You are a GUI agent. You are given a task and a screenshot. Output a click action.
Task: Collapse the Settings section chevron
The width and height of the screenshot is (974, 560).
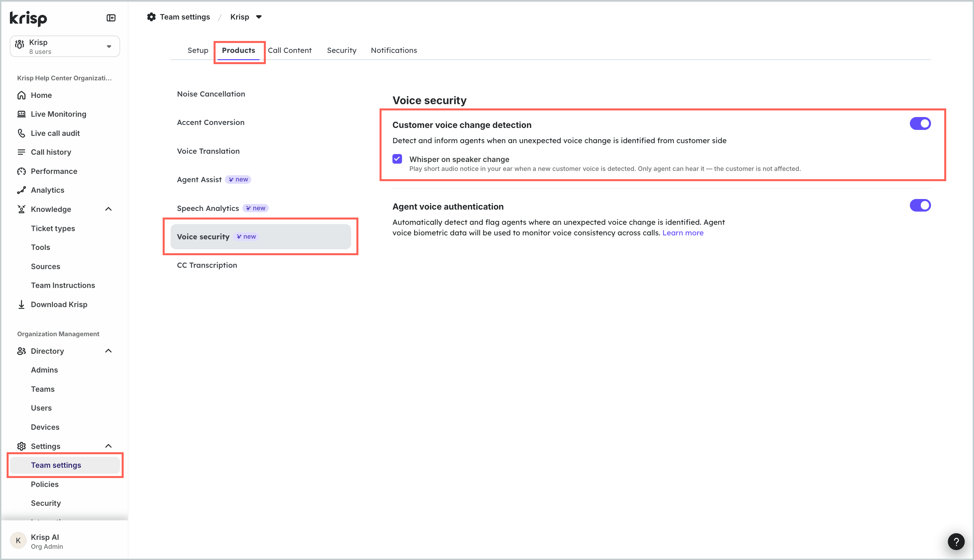pyautogui.click(x=108, y=446)
